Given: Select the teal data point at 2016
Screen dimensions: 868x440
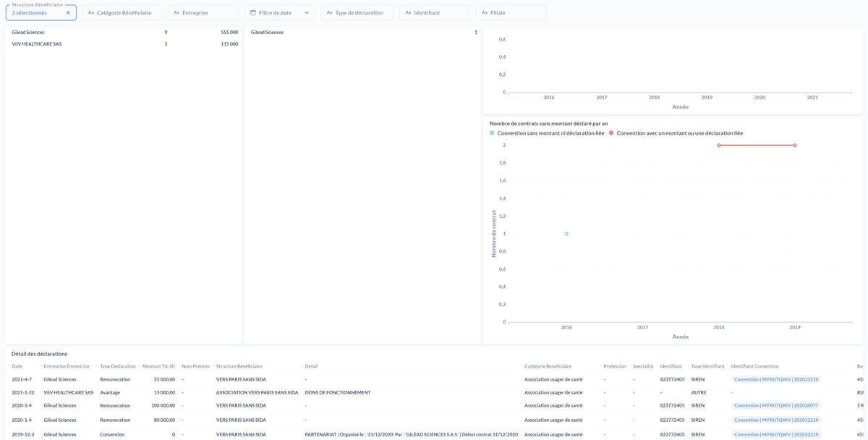Looking at the screenshot, I should 566,234.
